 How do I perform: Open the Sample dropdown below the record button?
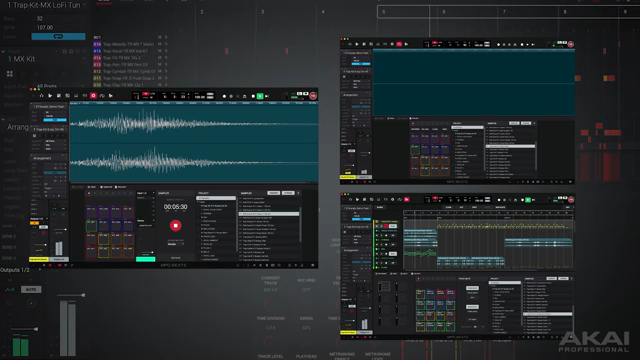[x=176, y=244]
